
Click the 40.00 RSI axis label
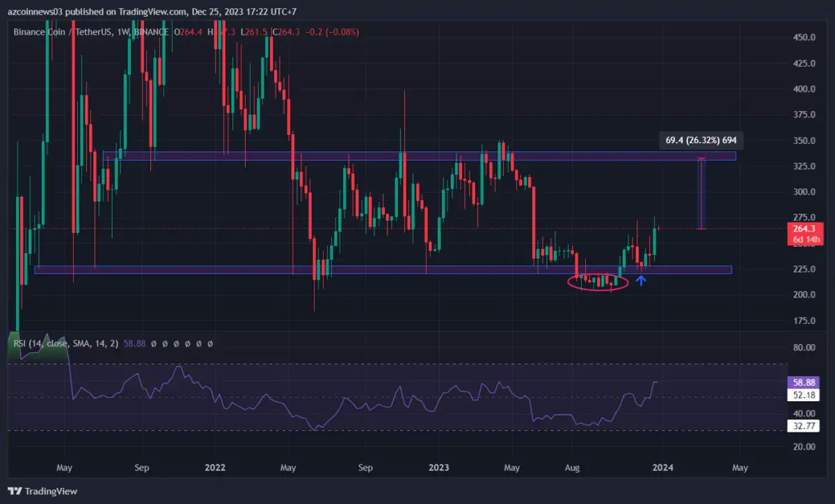(804, 414)
